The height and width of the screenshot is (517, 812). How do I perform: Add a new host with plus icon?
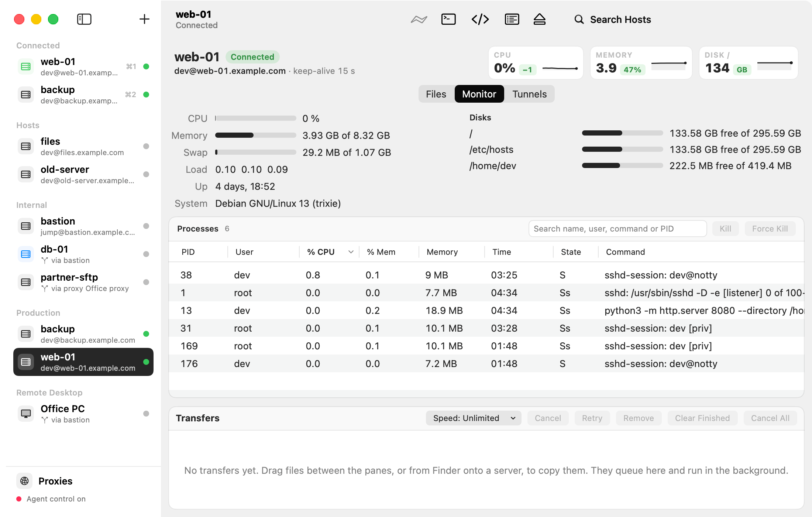144,19
